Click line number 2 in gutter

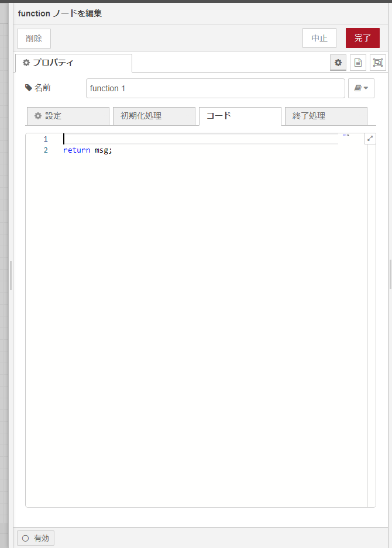pyautogui.click(x=46, y=150)
